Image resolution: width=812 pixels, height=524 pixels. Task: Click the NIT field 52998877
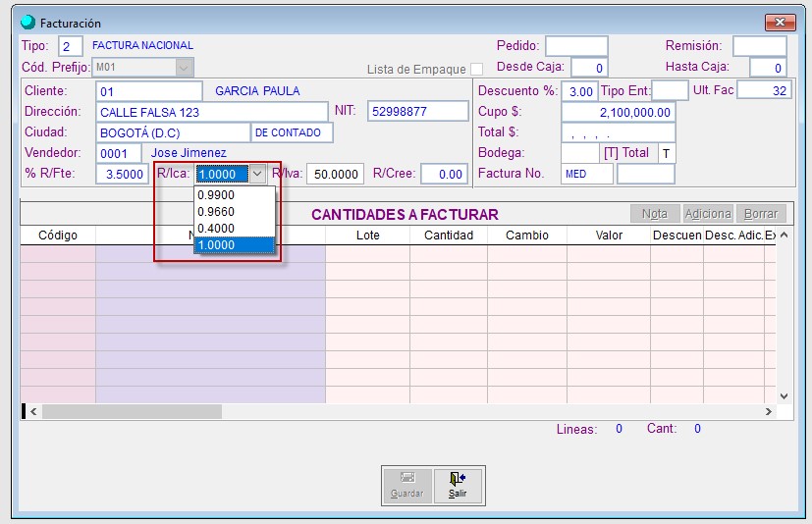[x=418, y=111]
